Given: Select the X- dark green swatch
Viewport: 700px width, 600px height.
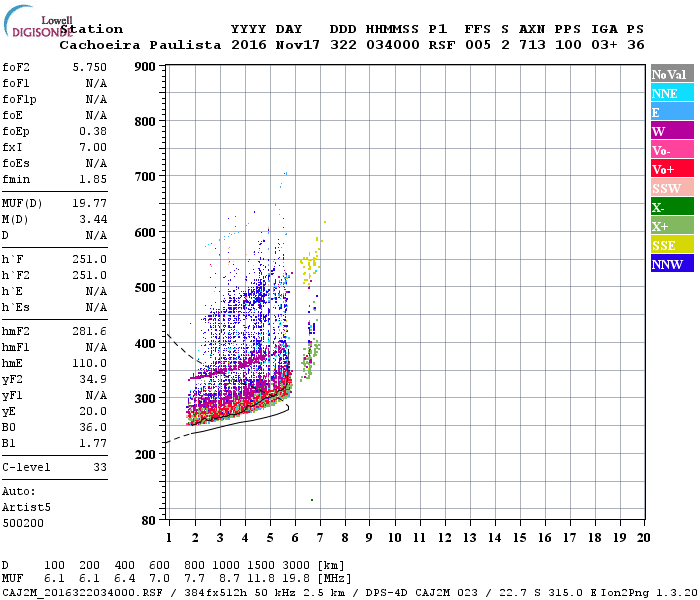Looking at the screenshot, I should click(x=672, y=207).
